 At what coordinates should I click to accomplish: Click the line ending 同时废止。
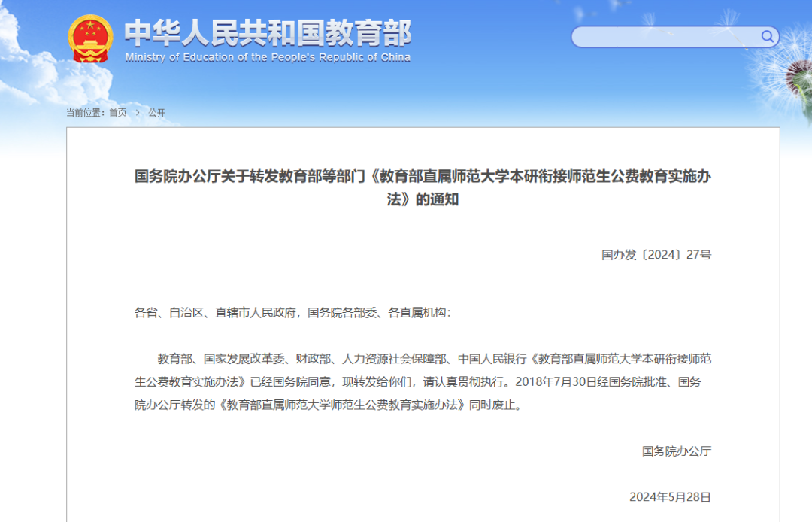click(x=330, y=405)
